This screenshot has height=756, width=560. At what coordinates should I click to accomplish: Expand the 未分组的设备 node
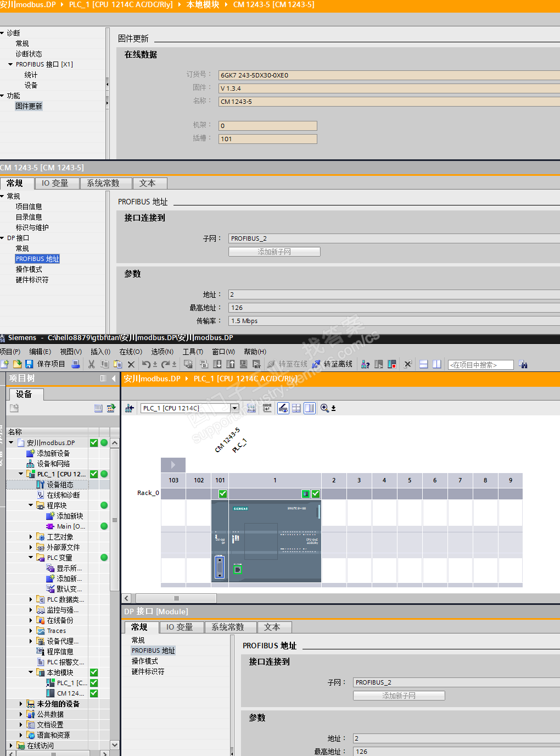(x=21, y=704)
